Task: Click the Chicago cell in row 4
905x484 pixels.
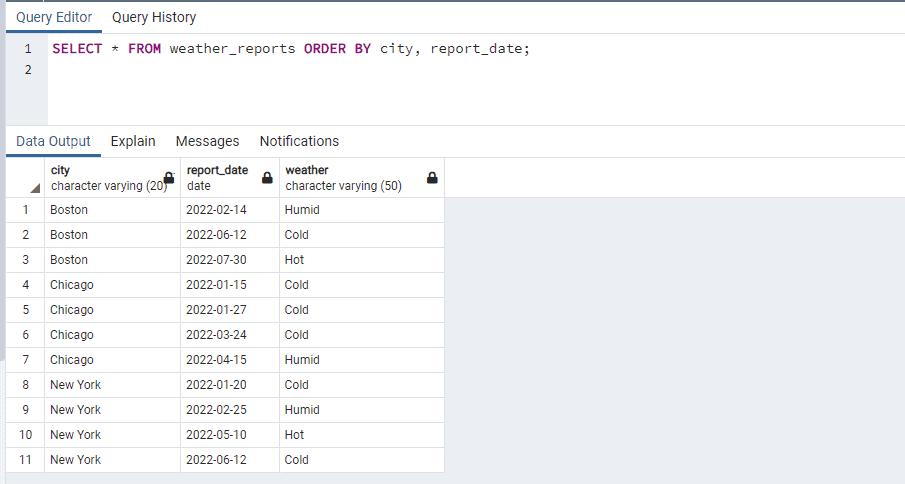Action: tap(72, 285)
